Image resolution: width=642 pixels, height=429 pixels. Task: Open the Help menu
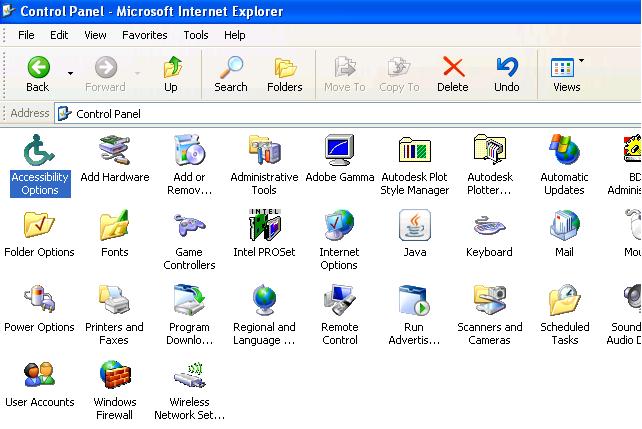(235, 35)
